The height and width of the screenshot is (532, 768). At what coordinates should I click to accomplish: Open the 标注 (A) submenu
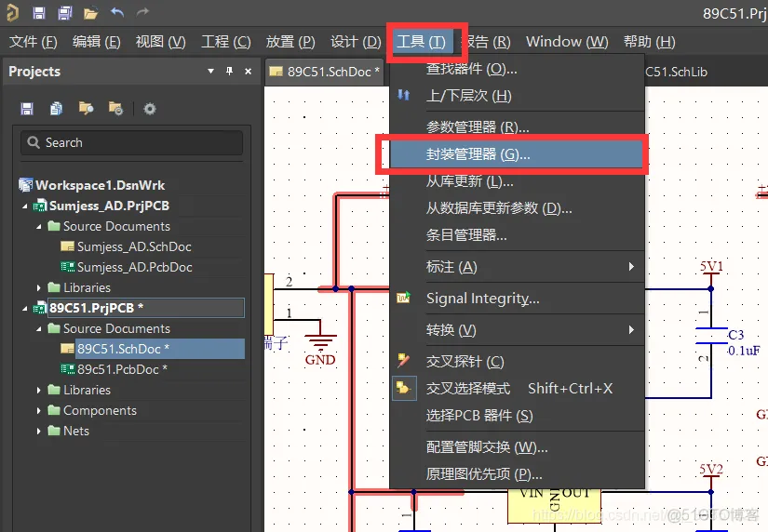pos(517,267)
